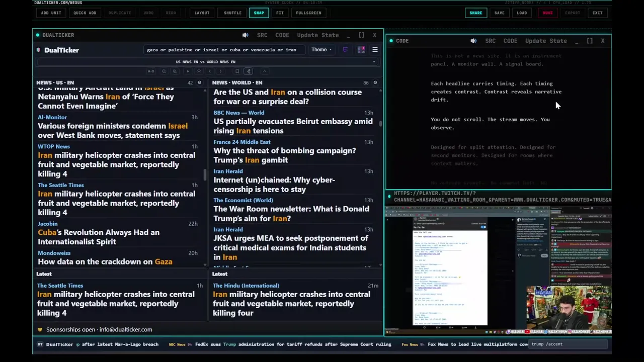The width and height of the screenshot is (644, 362).
Task: Click the EXIT button
Action: pos(597,13)
